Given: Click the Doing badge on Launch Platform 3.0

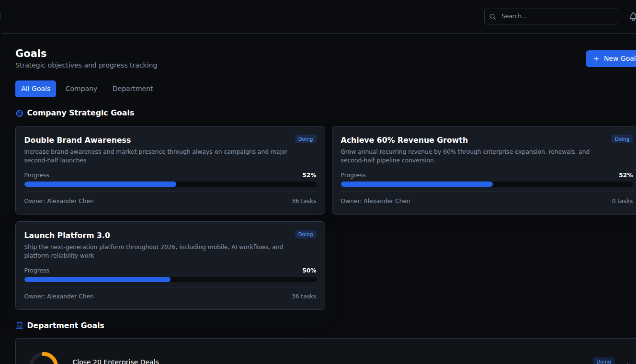Looking at the screenshot, I should 306,234.
